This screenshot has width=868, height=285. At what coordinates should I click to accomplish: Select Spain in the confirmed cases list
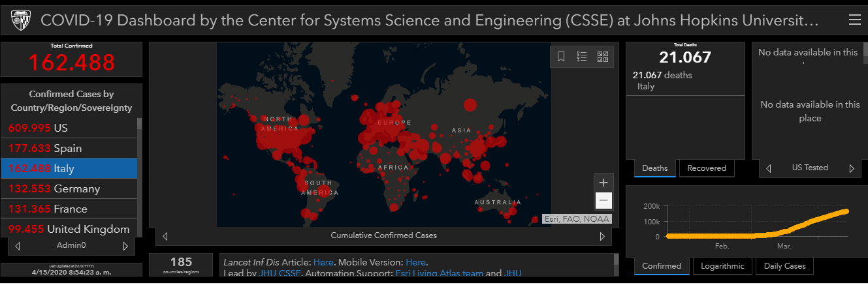pyautogui.click(x=69, y=148)
